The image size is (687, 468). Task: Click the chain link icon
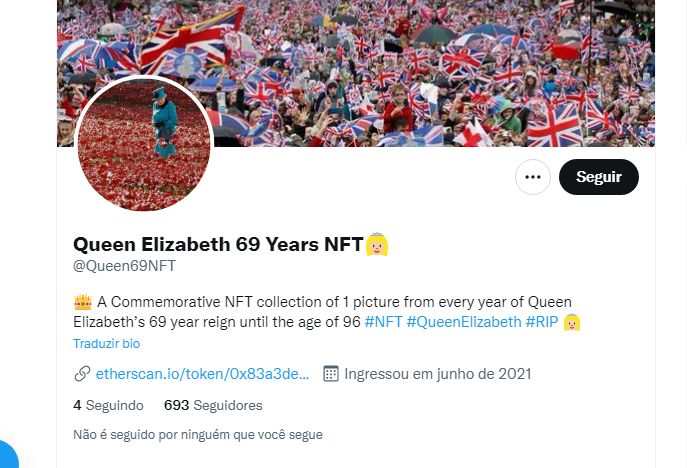coord(82,374)
